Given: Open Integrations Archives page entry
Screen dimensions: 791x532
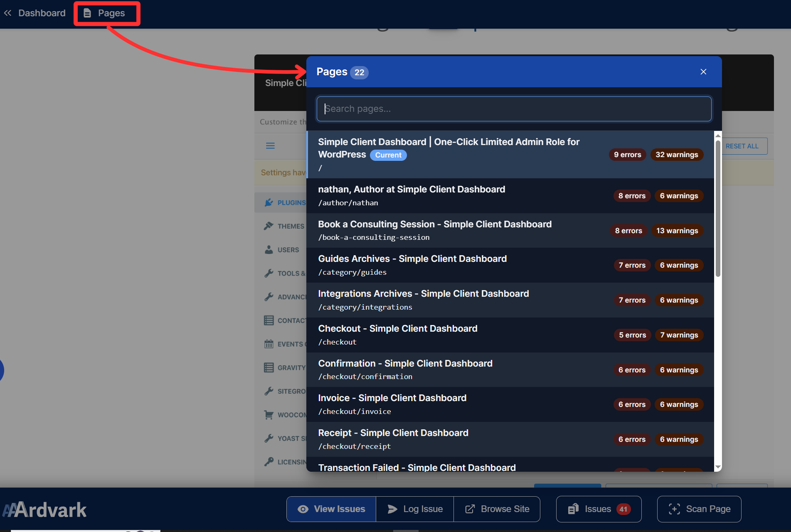Looking at the screenshot, I should click(x=510, y=300).
